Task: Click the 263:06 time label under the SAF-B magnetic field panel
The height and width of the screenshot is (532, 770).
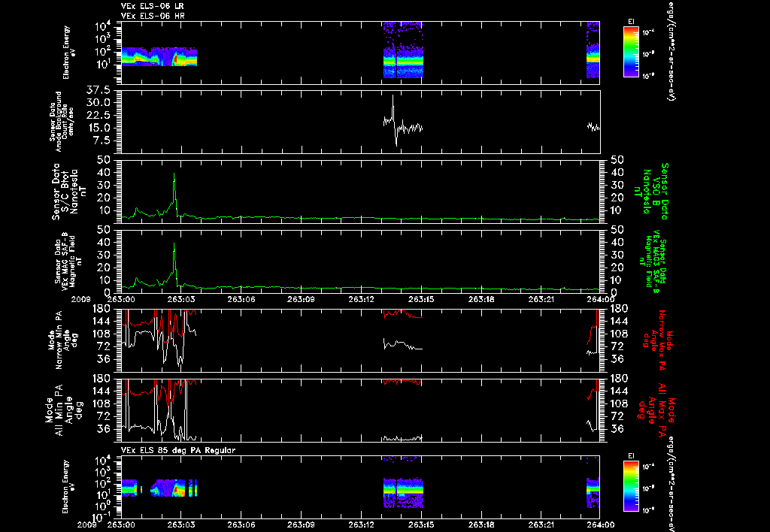Action: tap(241, 299)
